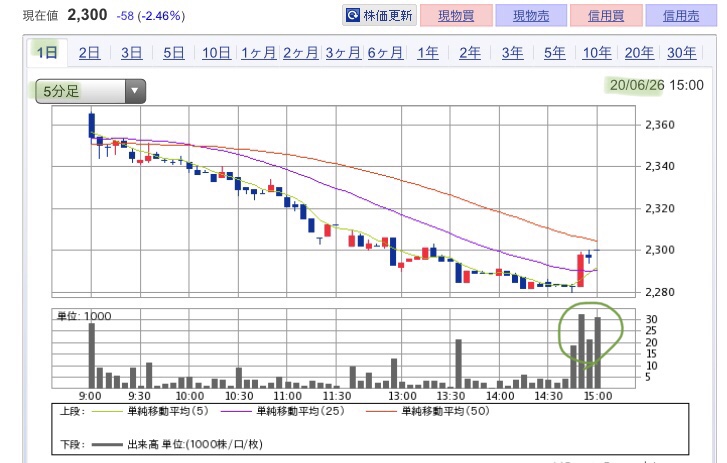Click the 13:00 time axis label

pyautogui.click(x=402, y=396)
